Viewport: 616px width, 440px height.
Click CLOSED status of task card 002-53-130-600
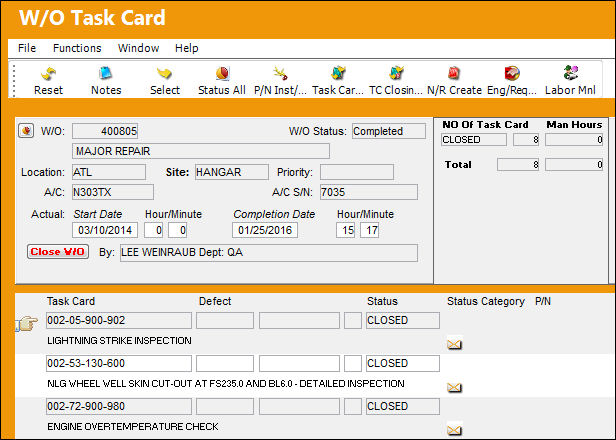click(403, 363)
